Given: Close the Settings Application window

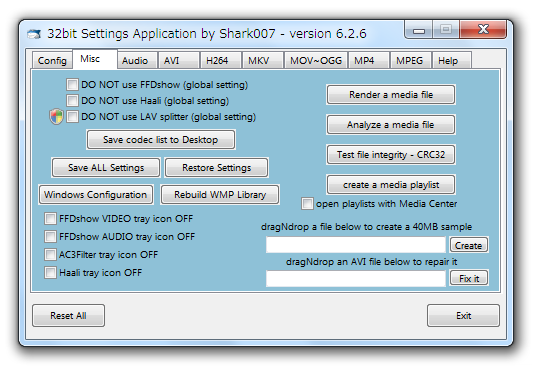Looking at the screenshot, I should 483,29.
